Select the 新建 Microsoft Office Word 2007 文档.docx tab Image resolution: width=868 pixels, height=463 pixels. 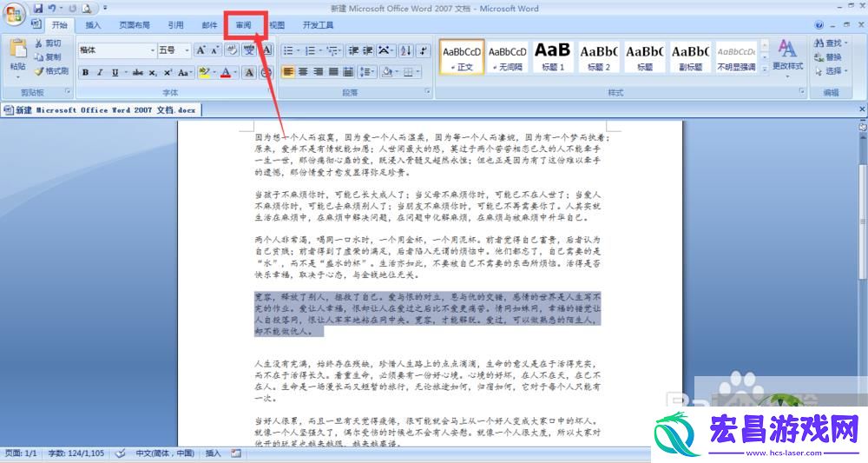[x=102, y=110]
